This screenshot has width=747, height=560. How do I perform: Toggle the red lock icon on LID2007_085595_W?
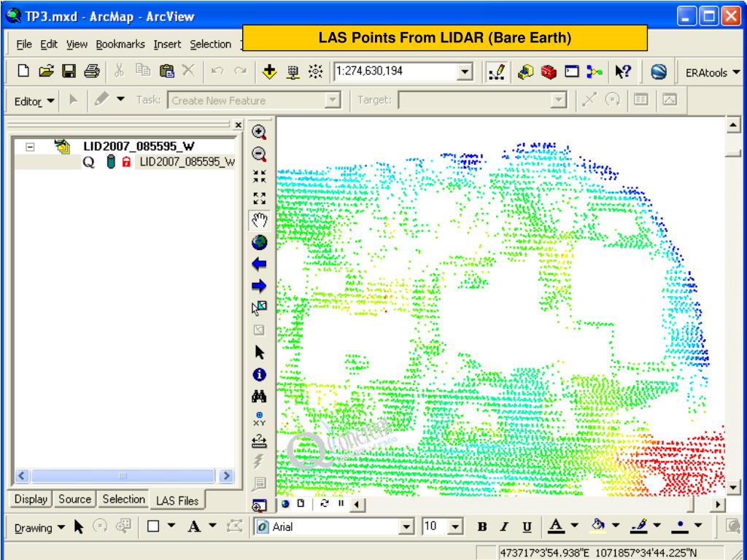pos(126,162)
